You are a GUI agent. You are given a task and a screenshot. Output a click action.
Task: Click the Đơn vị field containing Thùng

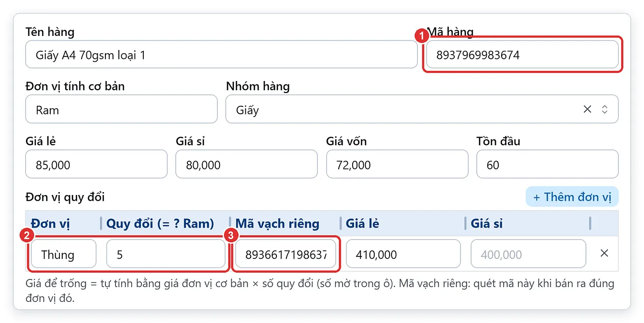click(64, 254)
